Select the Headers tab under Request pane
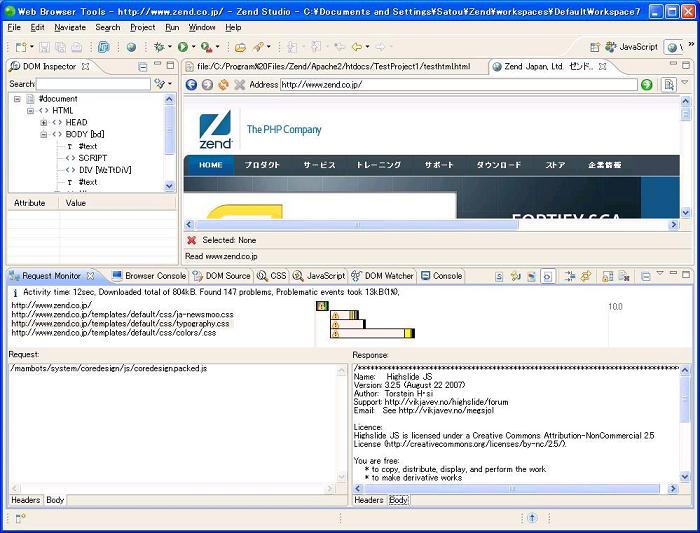The image size is (700, 533). click(x=25, y=499)
